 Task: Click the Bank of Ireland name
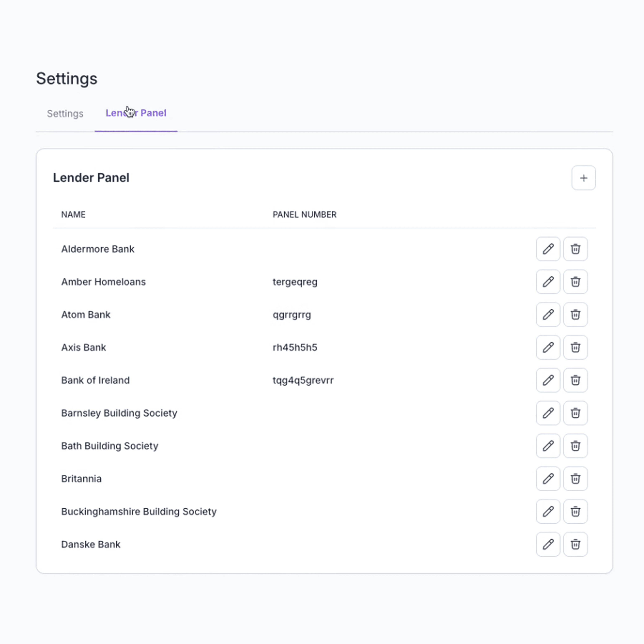click(x=95, y=380)
